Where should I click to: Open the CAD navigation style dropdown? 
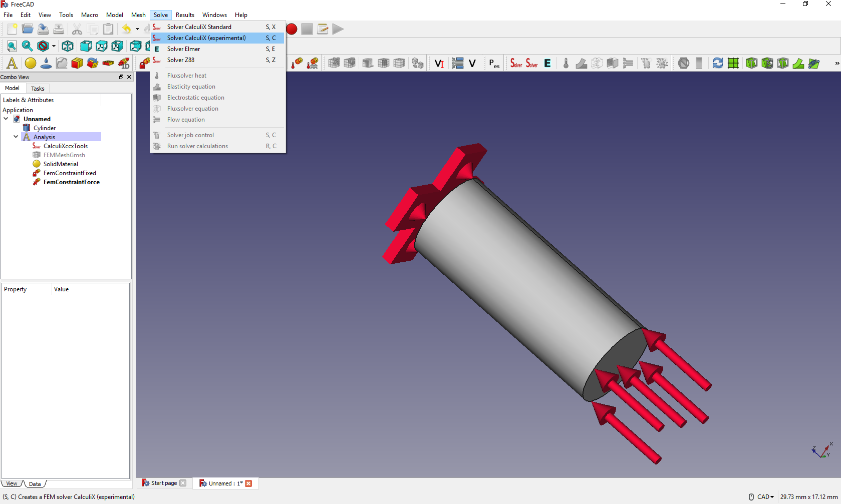click(x=765, y=497)
